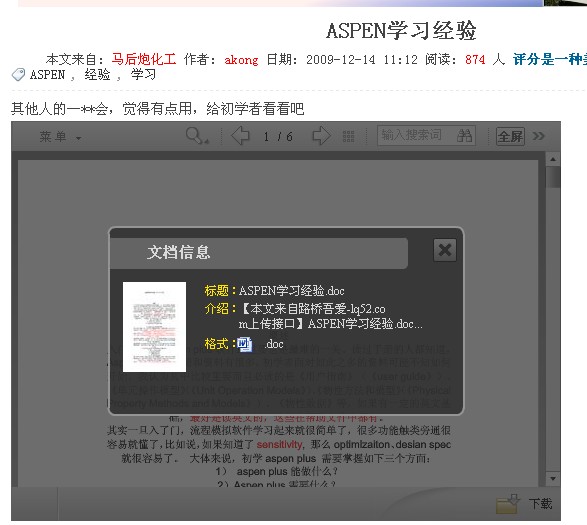Click the document preview thumbnail
This screenshot has width=587, height=525.
pyautogui.click(x=154, y=327)
